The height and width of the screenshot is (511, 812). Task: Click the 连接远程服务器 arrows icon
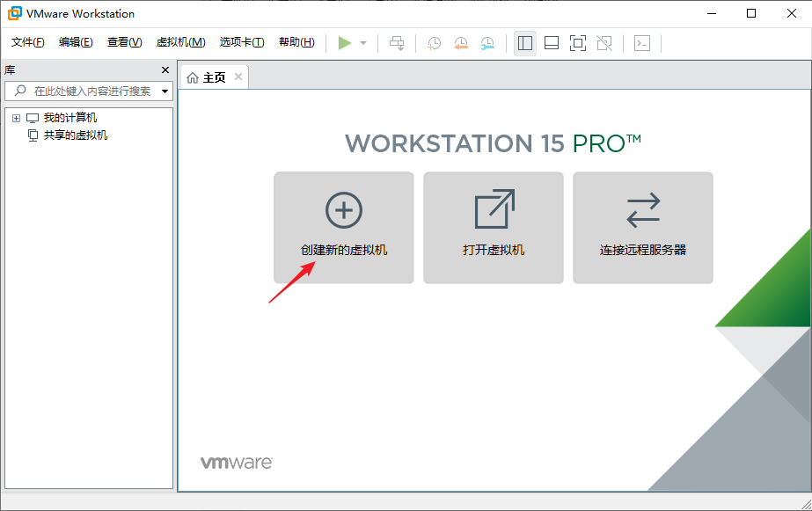642,211
